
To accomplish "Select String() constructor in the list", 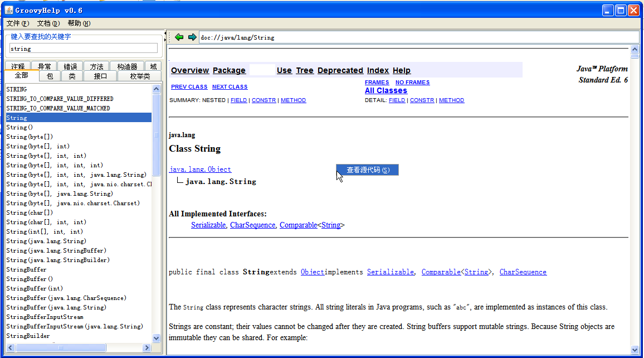I will [79, 127].
